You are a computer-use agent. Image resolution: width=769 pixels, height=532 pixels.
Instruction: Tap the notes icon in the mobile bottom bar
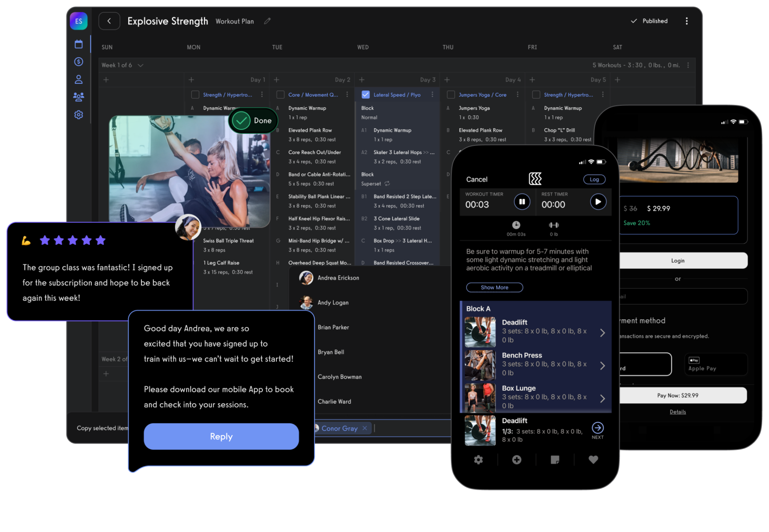point(555,459)
